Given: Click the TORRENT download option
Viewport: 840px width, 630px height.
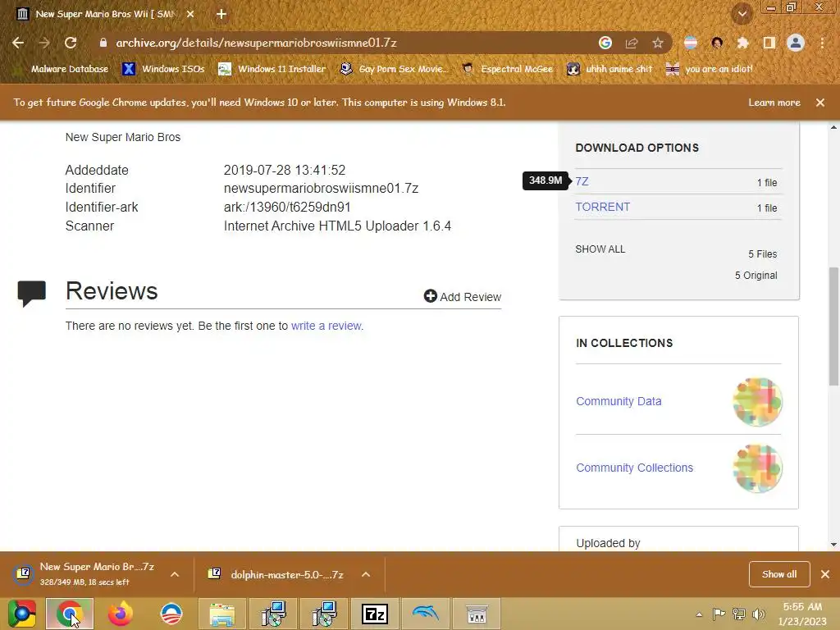Looking at the screenshot, I should (603, 207).
